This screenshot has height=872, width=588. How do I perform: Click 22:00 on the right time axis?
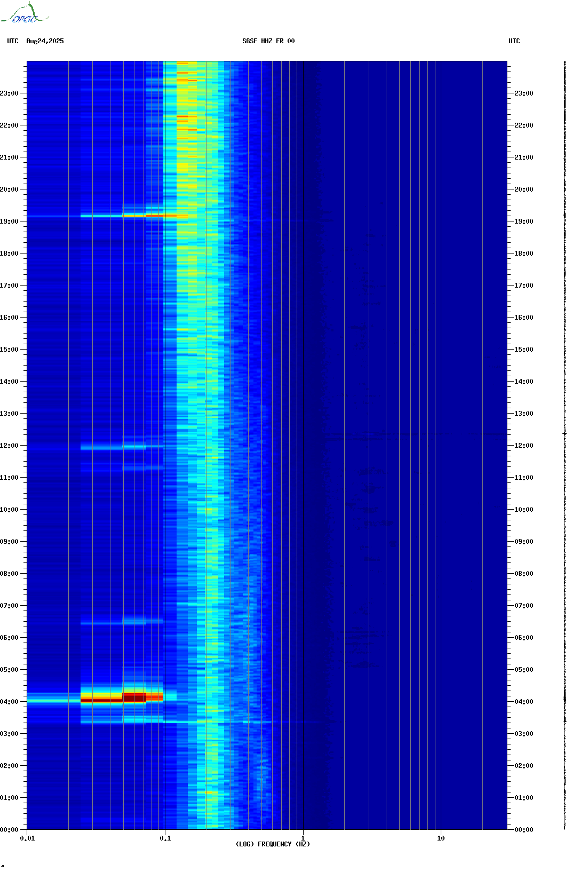524,125
